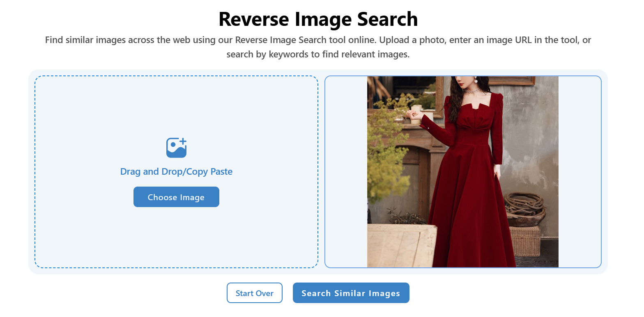Select the uploaded red dress preview image
This screenshot has width=644, height=317.
click(463, 172)
